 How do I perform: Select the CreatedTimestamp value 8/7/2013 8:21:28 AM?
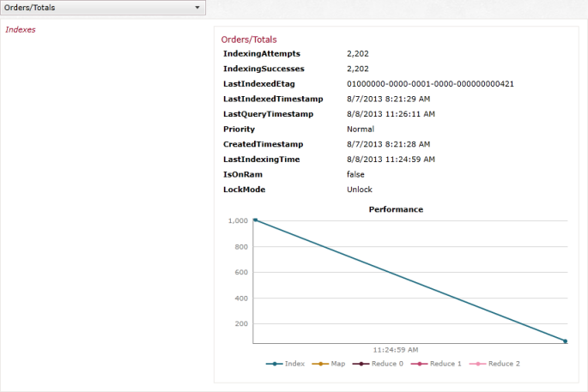tap(388, 144)
